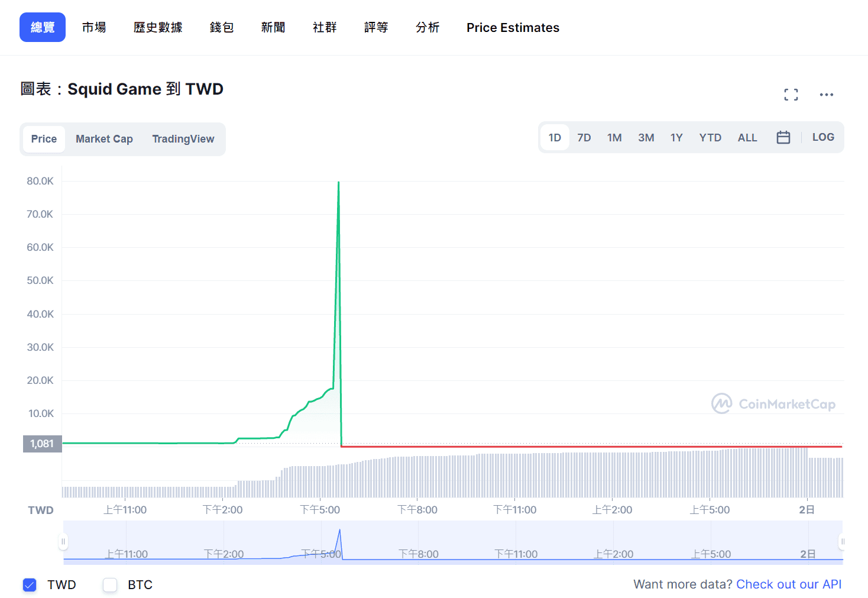Select the 總覽 overview tab
Screen dimensions: 868x598
pyautogui.click(x=43, y=27)
